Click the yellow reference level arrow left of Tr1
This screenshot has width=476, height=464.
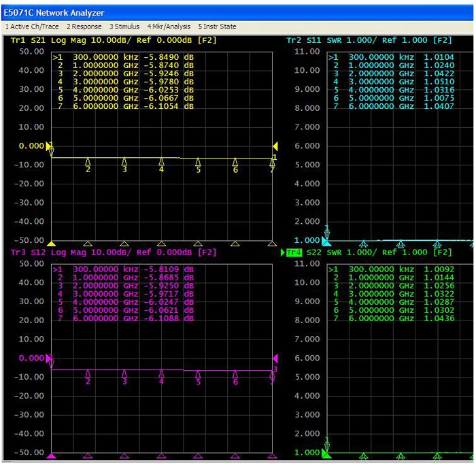click(49, 146)
